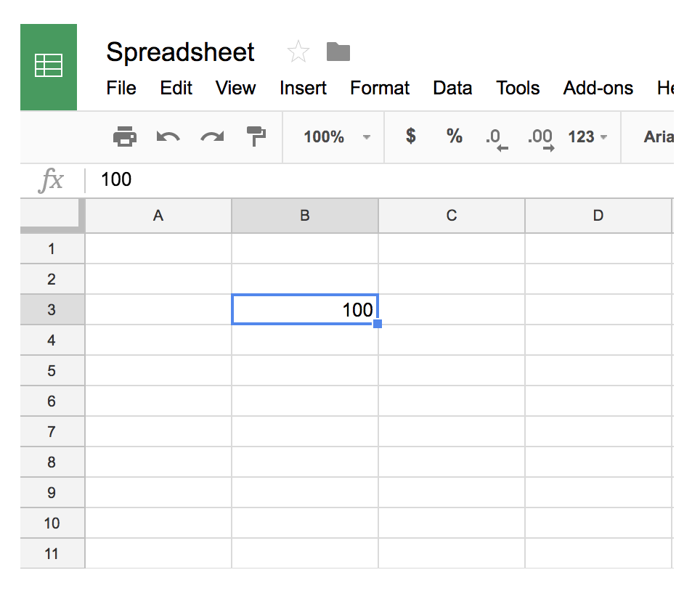Undo the last action
The width and height of the screenshot is (700, 591).
(x=168, y=136)
